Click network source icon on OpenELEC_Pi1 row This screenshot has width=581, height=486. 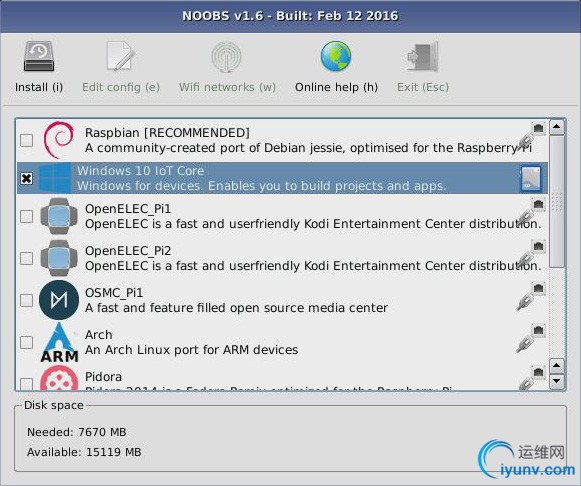pyautogui.click(x=531, y=213)
